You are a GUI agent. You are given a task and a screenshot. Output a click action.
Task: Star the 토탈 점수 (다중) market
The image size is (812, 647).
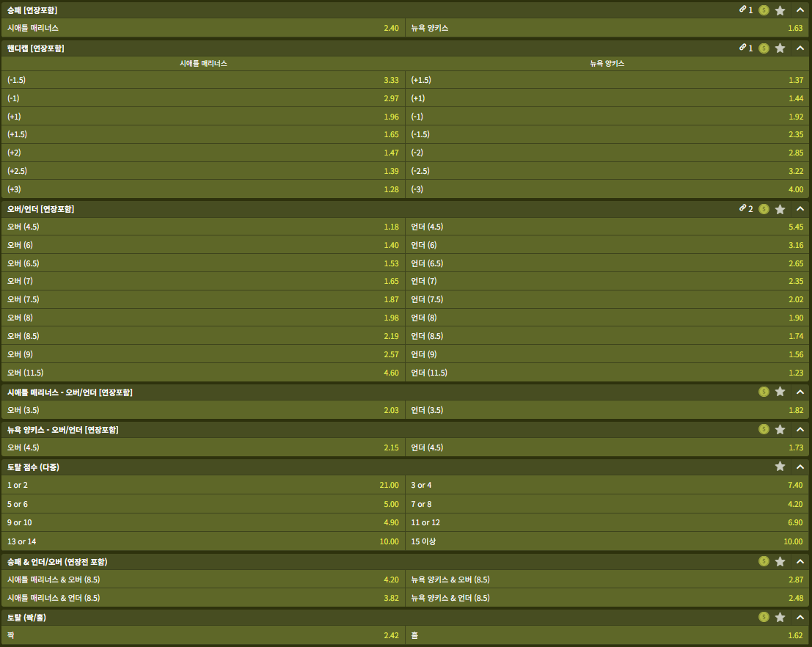click(x=780, y=467)
